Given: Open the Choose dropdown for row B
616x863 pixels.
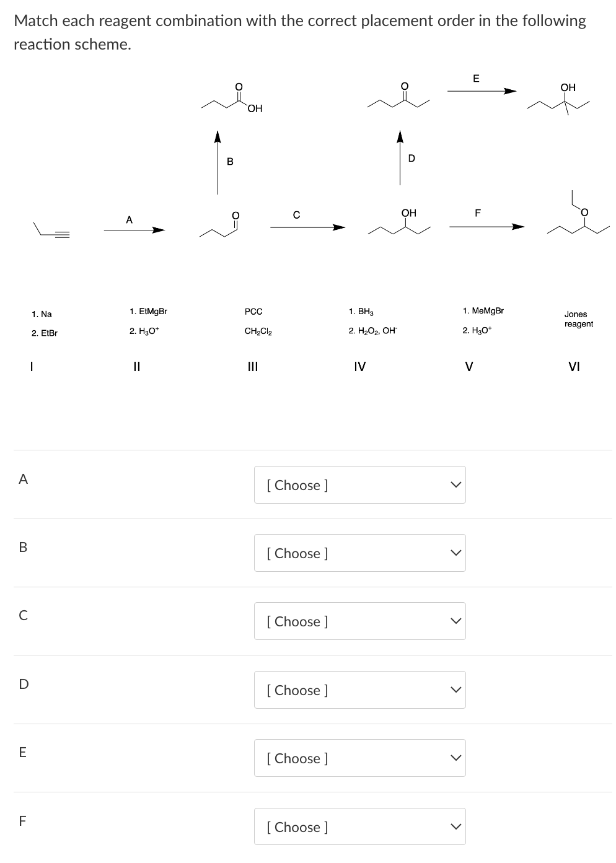Looking at the screenshot, I should [x=359, y=553].
